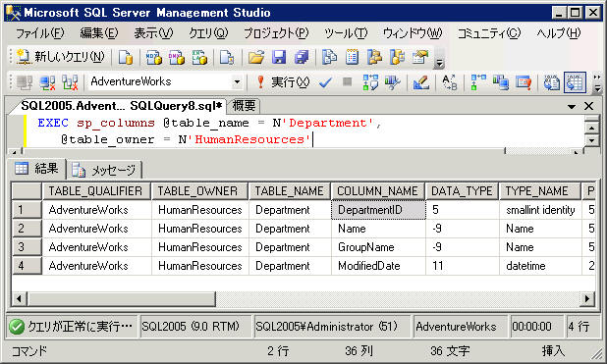Open the プロジェクト(P) menu

tap(276, 33)
